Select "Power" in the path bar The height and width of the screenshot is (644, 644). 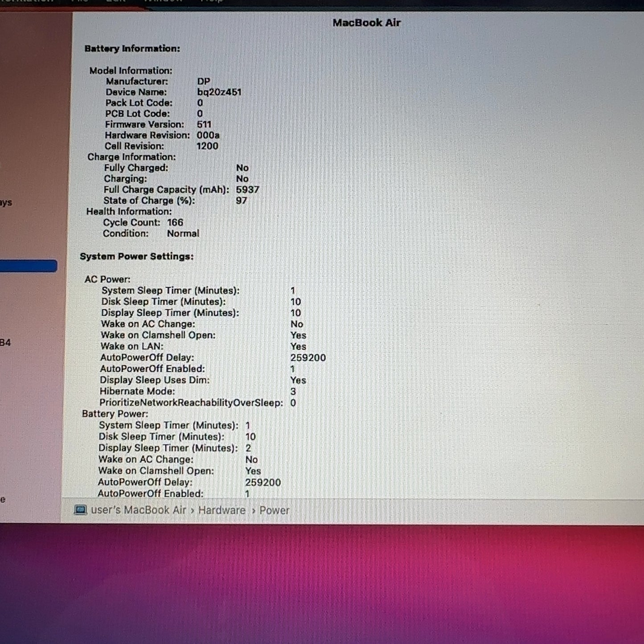pos(275,510)
